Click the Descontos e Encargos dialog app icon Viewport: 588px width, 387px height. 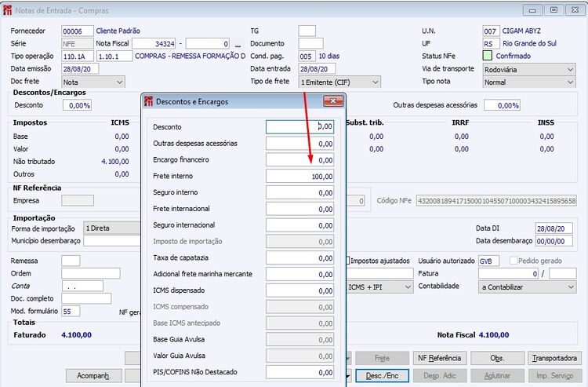[148, 101]
